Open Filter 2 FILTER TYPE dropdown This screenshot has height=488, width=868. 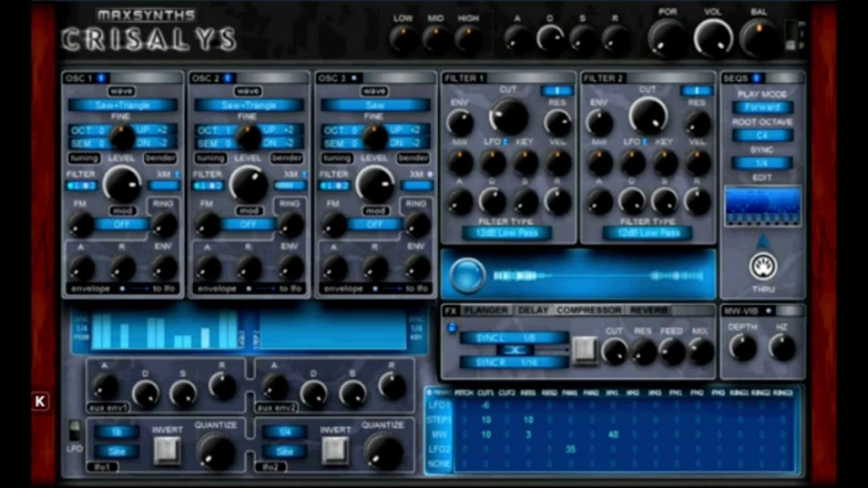tap(648, 232)
